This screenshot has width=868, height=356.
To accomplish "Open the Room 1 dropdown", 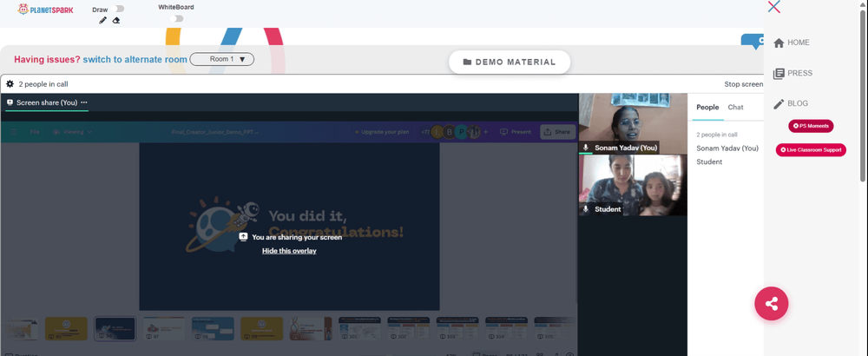I will (222, 59).
